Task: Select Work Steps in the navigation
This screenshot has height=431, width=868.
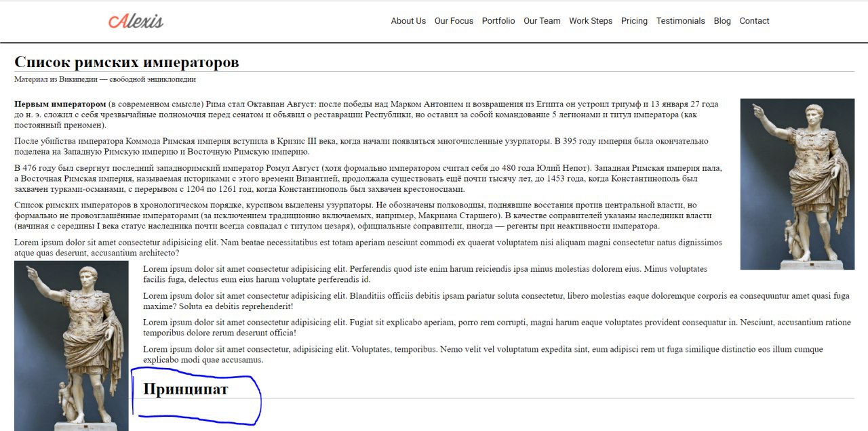Action: tap(591, 21)
